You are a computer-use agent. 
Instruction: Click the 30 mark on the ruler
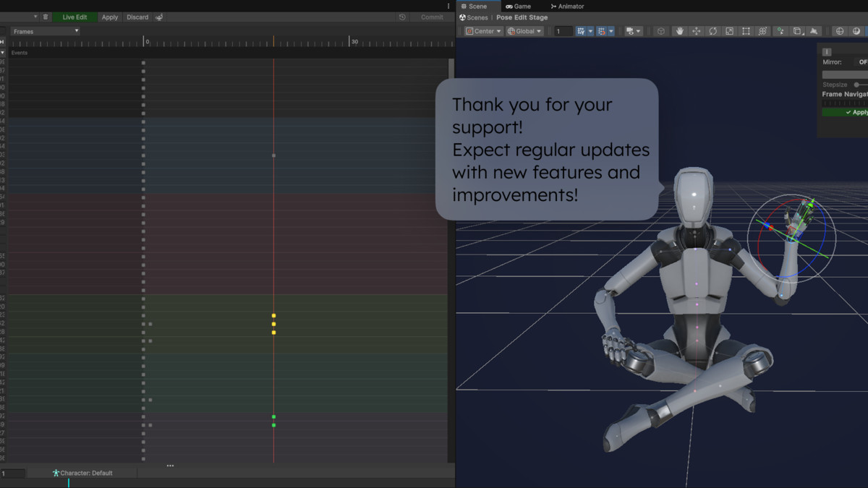coord(354,42)
